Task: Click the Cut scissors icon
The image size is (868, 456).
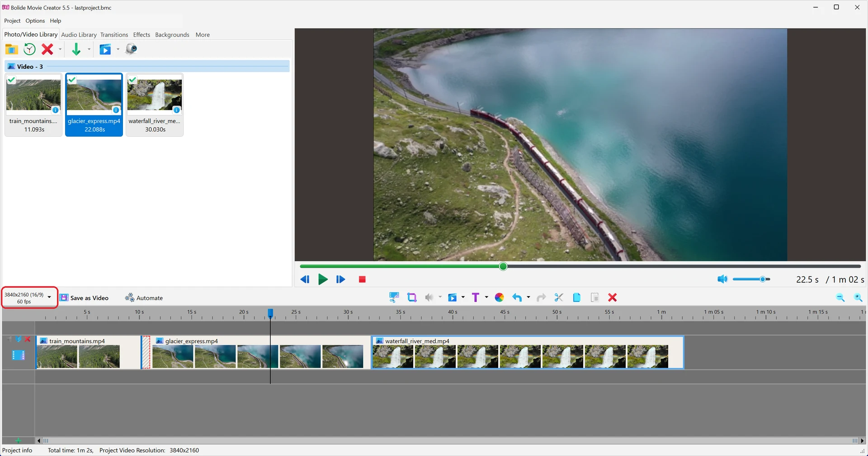Action: 559,297
